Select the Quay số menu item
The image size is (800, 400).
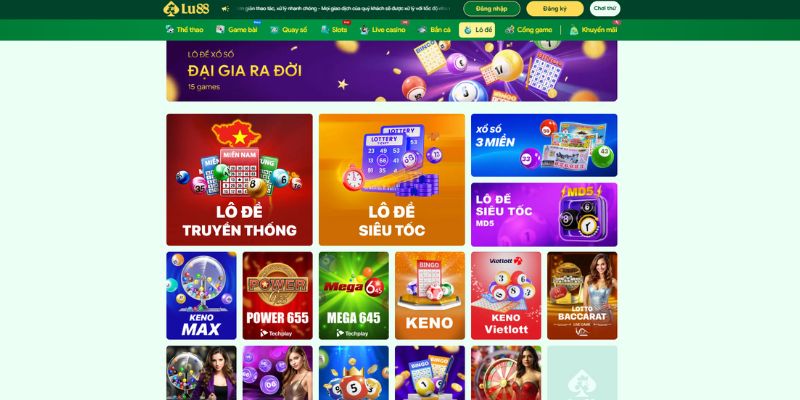(288, 30)
